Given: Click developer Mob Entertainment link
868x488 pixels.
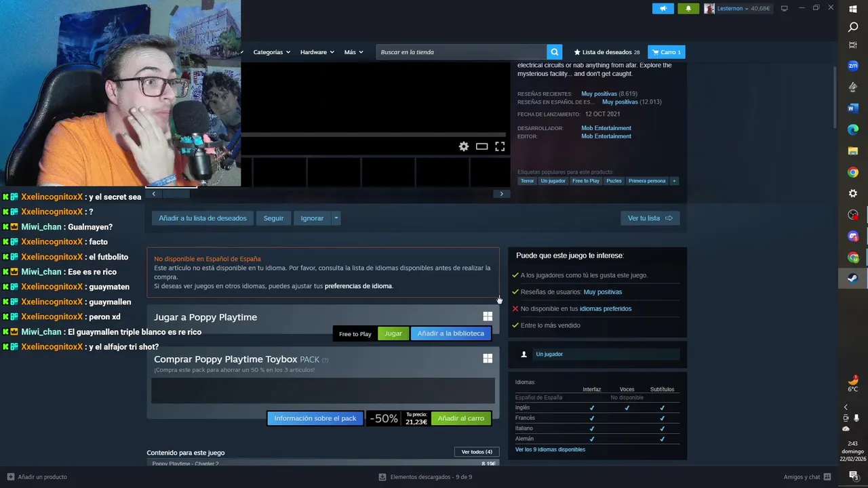Looking at the screenshot, I should click(606, 128).
